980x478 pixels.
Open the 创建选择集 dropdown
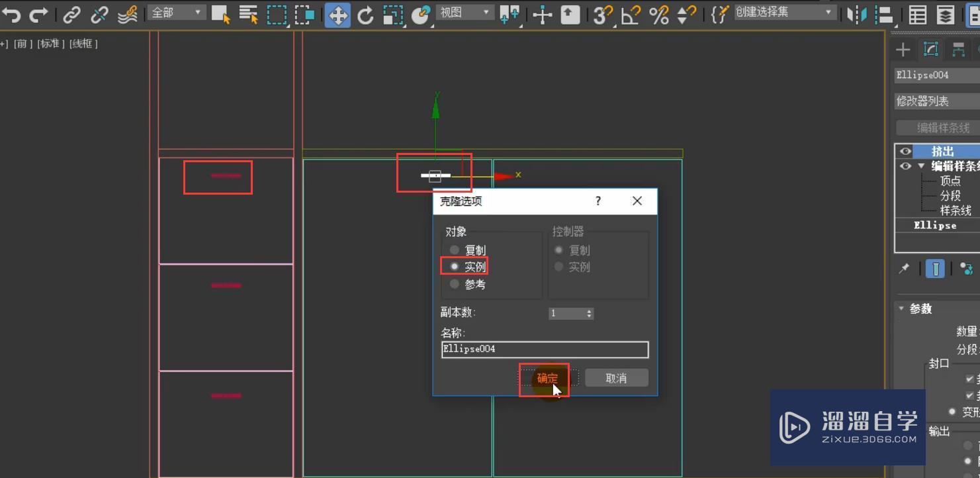pyautogui.click(x=785, y=13)
